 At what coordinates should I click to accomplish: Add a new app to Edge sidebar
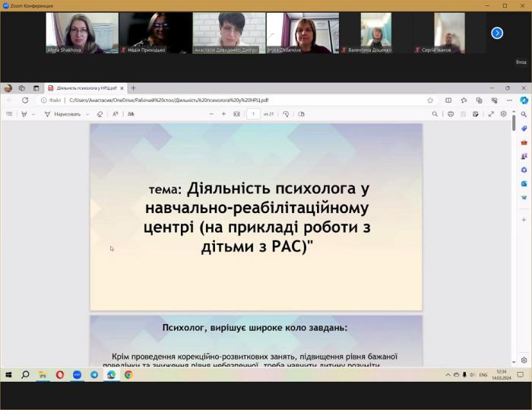[x=524, y=220]
